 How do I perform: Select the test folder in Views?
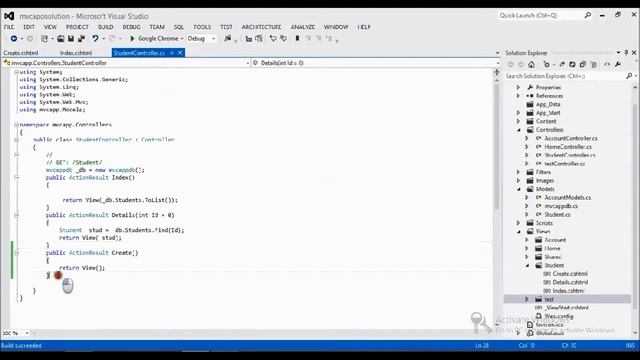(x=549, y=299)
